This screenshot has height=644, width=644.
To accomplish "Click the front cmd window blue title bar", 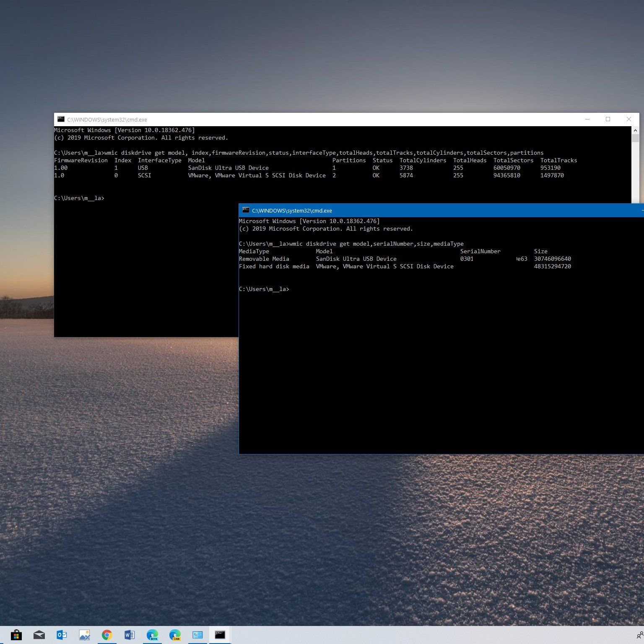I will click(x=461, y=210).
